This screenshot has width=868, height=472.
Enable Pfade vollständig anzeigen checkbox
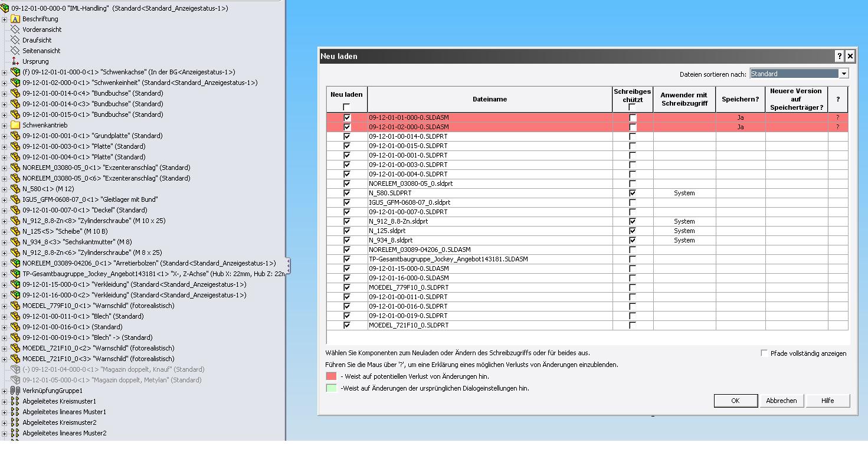tap(764, 353)
